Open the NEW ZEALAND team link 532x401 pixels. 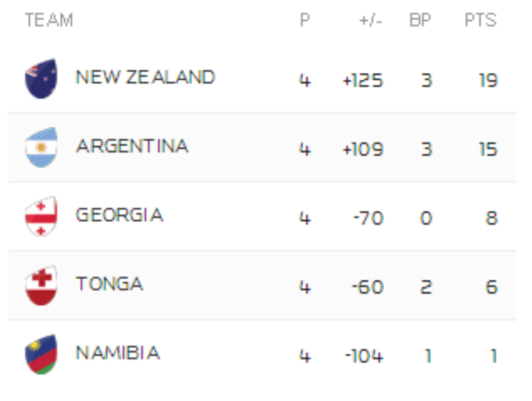point(145,78)
